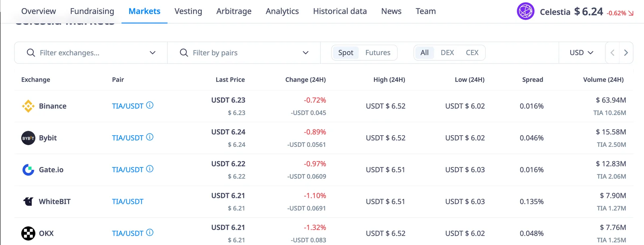Switch to the Arbitrage tab
This screenshot has width=644, height=245.
(234, 11)
